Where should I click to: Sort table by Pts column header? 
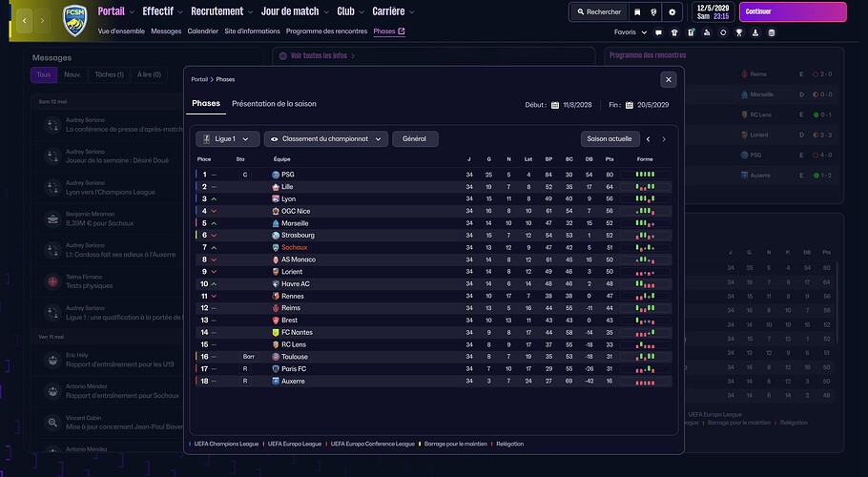point(610,159)
